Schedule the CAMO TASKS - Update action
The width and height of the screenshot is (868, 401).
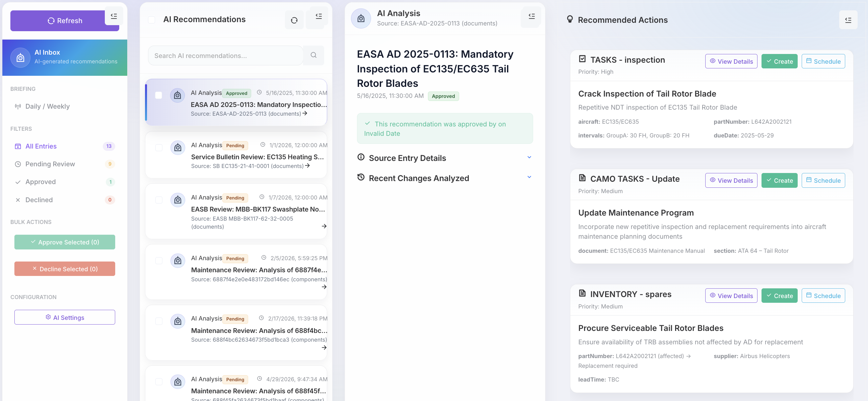(823, 180)
